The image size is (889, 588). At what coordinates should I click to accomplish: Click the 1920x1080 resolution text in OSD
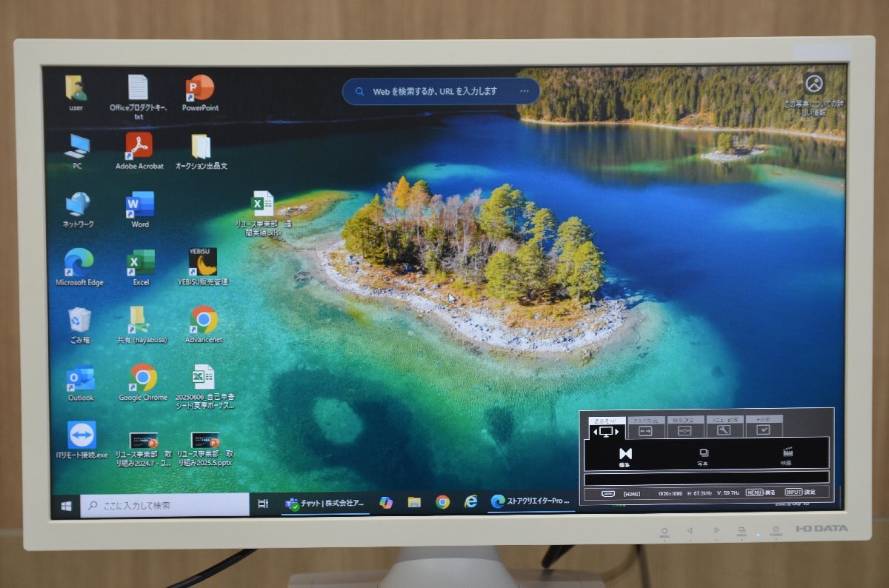(670, 492)
